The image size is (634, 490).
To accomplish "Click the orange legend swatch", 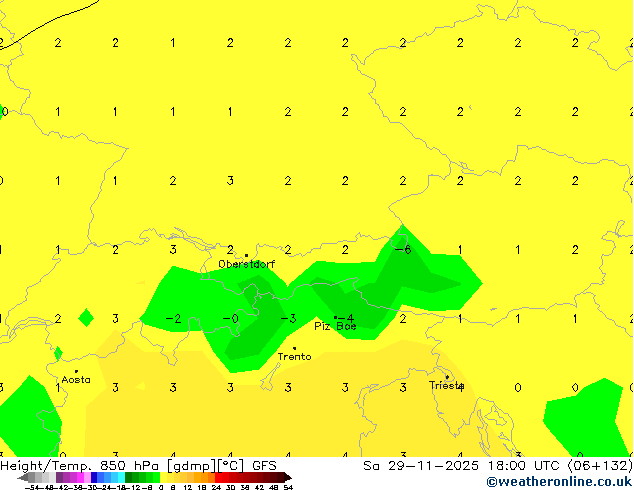I will [198, 477].
